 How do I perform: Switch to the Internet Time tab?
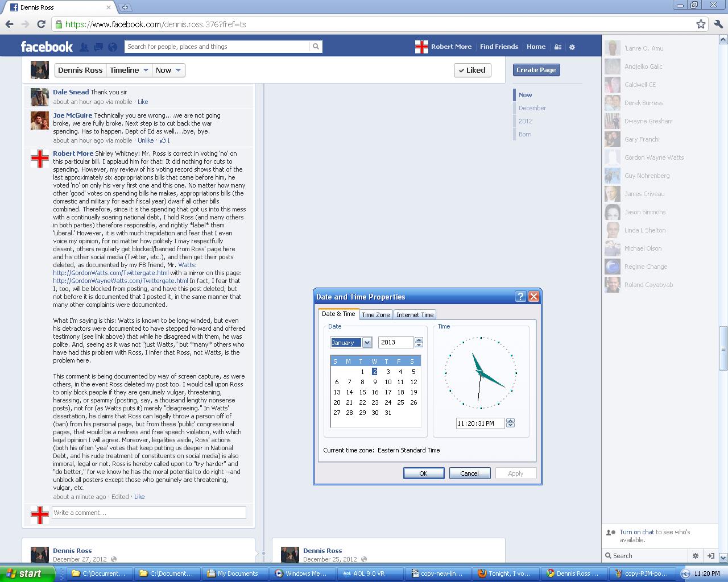(415, 315)
